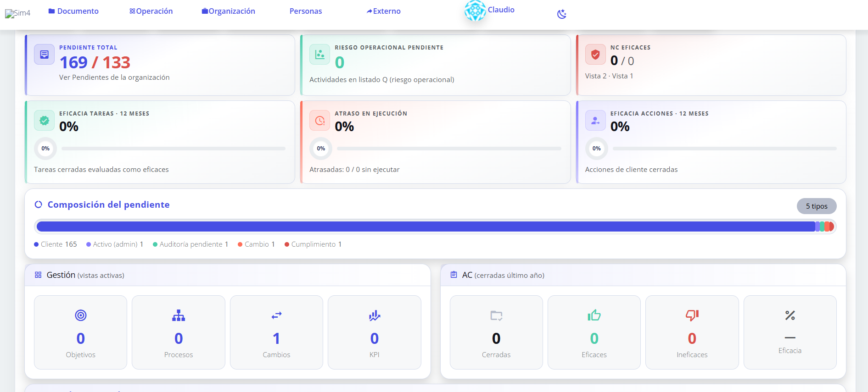Open the Documento menu

coord(73,11)
